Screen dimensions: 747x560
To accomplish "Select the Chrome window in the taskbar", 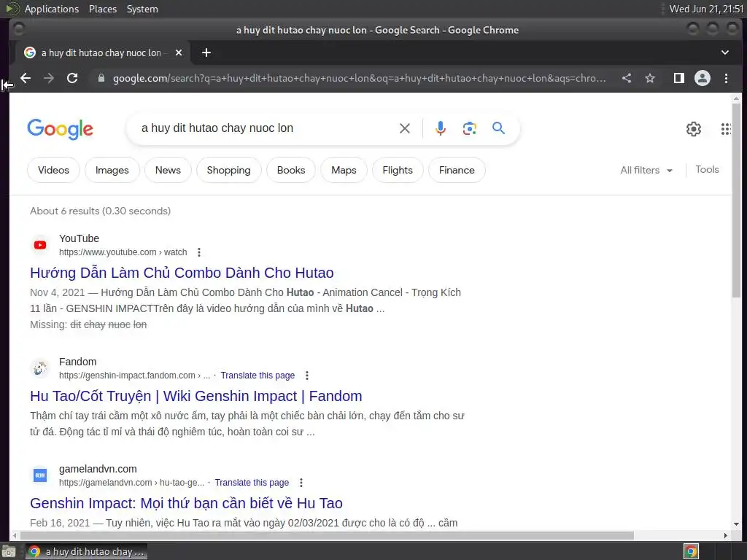I will pyautogui.click(x=86, y=551).
